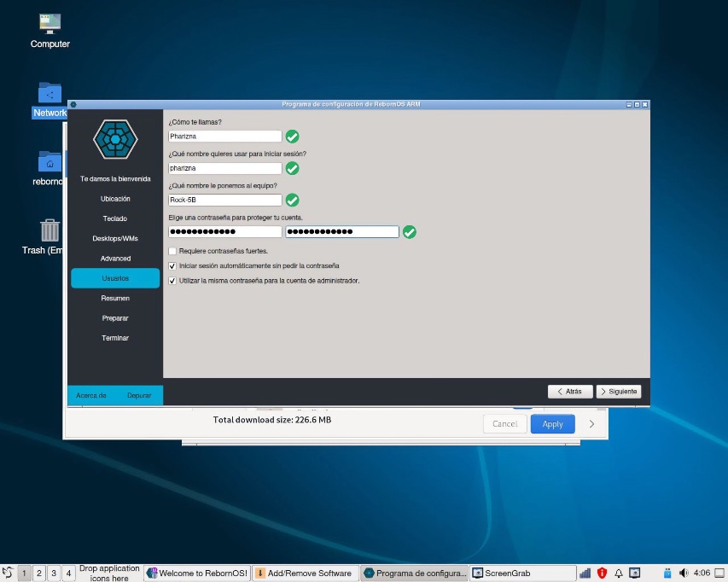Click the password confirmation field
The image size is (728, 582).
[x=342, y=231]
